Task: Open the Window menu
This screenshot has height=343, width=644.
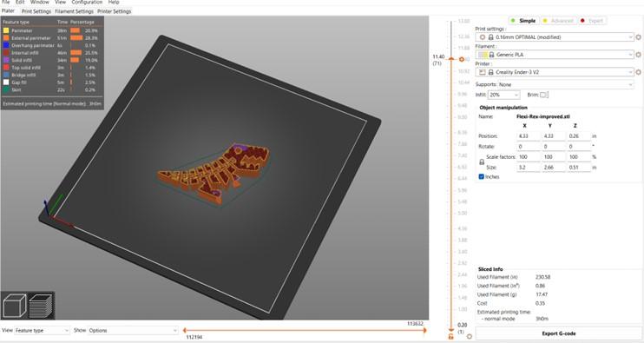Action: click(39, 2)
